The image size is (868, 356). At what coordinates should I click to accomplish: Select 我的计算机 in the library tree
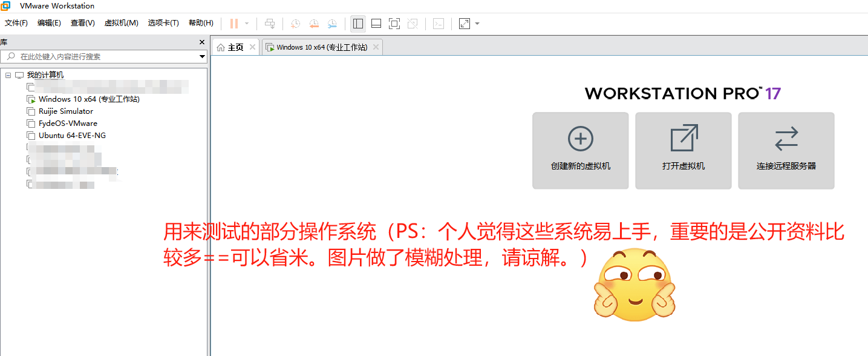[45, 75]
